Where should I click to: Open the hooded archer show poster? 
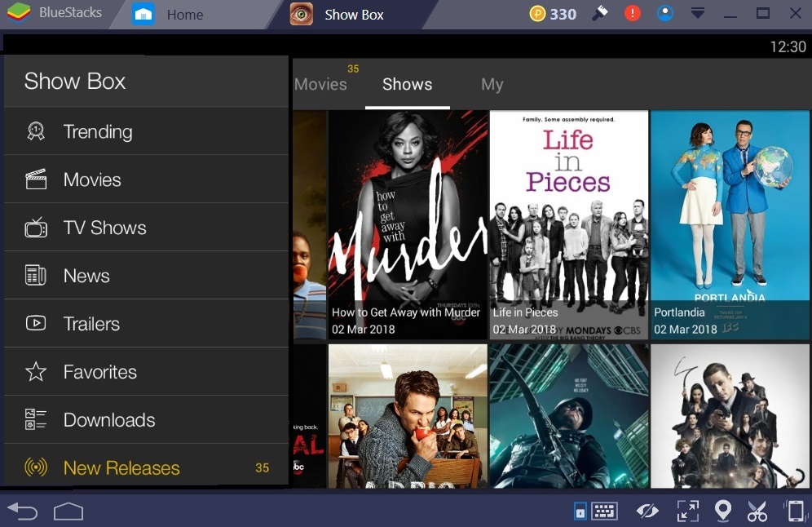568,416
